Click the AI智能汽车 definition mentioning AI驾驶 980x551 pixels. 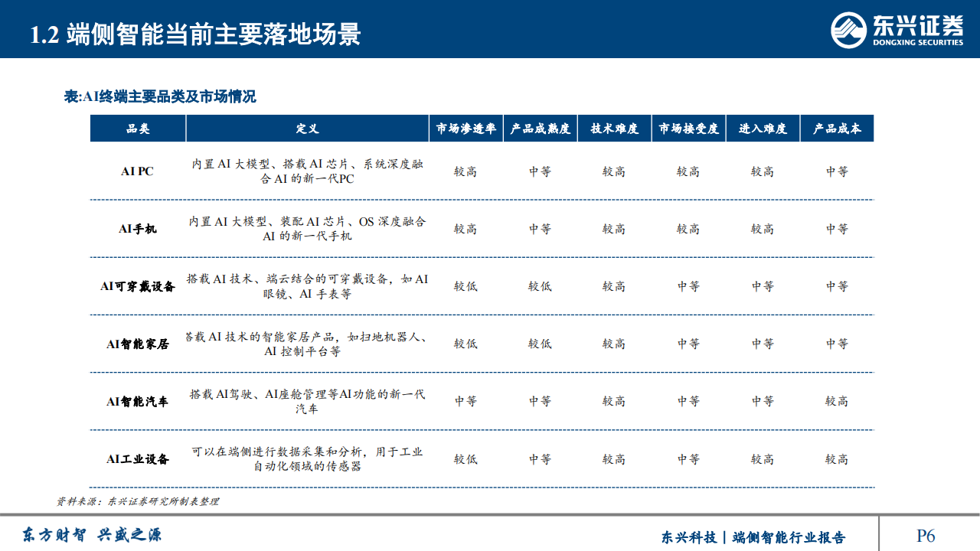pos(307,401)
